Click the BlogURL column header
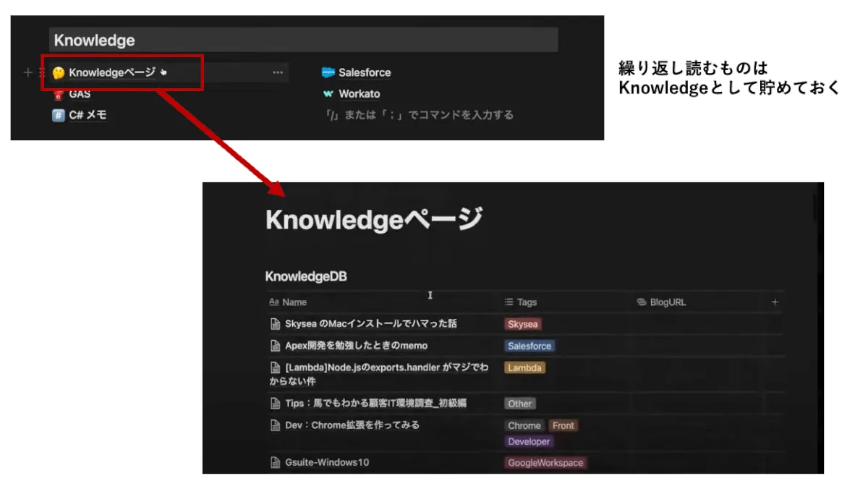This screenshot has height=481, width=868. point(661,302)
